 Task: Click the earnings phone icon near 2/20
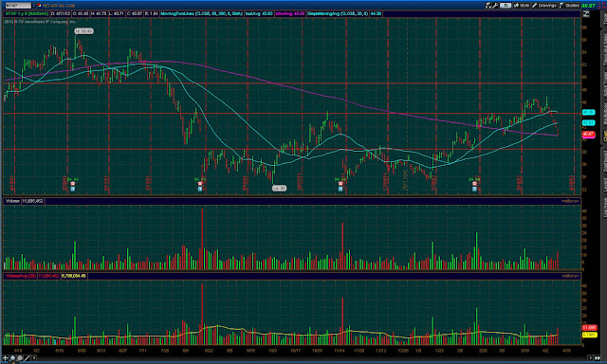point(474,183)
